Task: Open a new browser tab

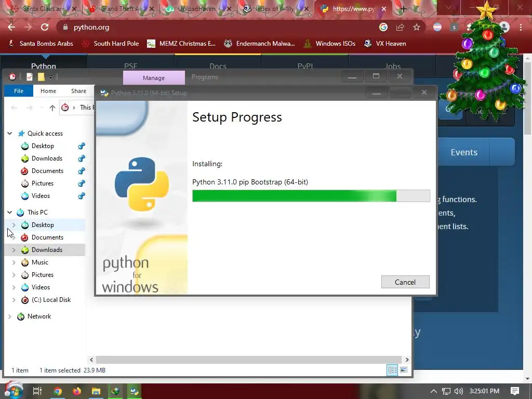Action: 403,9
